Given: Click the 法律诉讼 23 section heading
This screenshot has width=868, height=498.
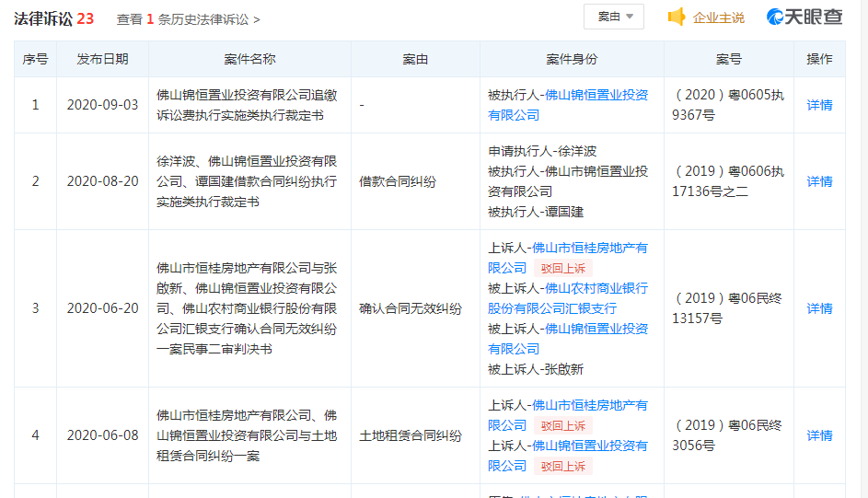Looking at the screenshot, I should pos(53,18).
